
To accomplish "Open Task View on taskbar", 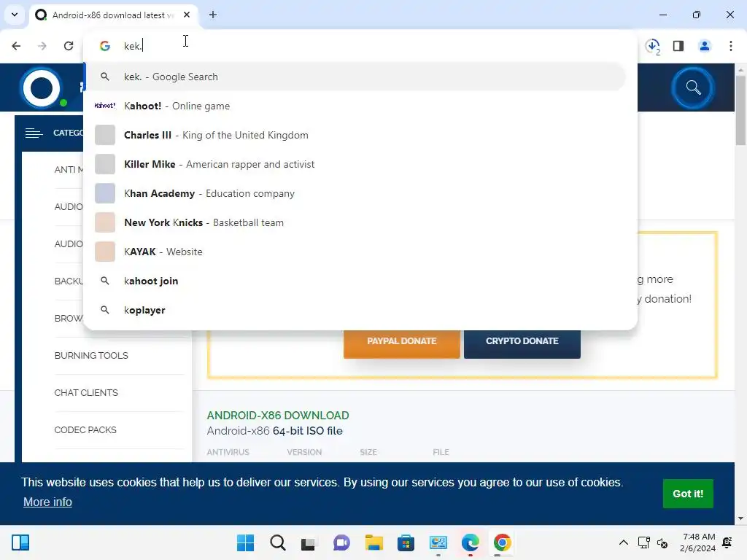I will click(309, 542).
